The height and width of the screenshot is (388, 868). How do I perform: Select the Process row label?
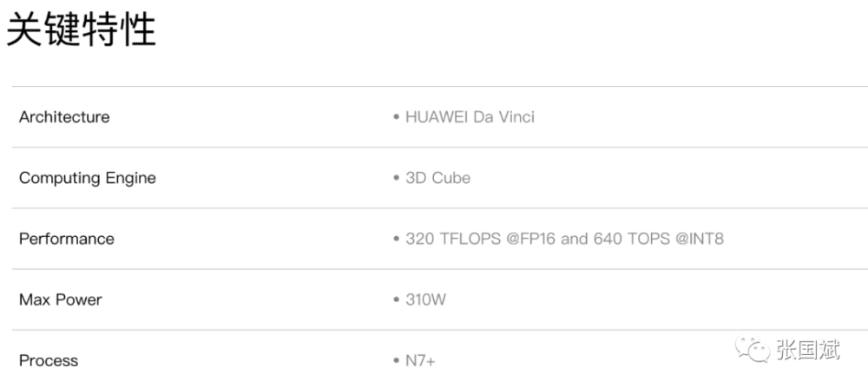pos(48,360)
